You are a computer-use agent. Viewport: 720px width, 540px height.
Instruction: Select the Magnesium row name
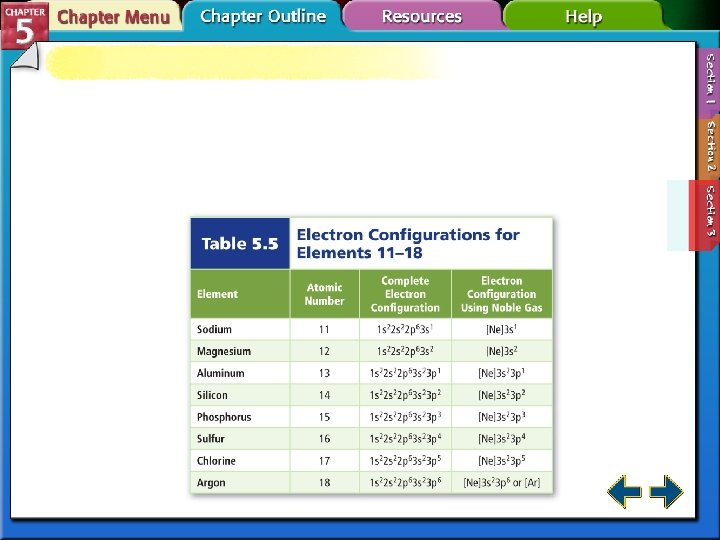point(224,351)
